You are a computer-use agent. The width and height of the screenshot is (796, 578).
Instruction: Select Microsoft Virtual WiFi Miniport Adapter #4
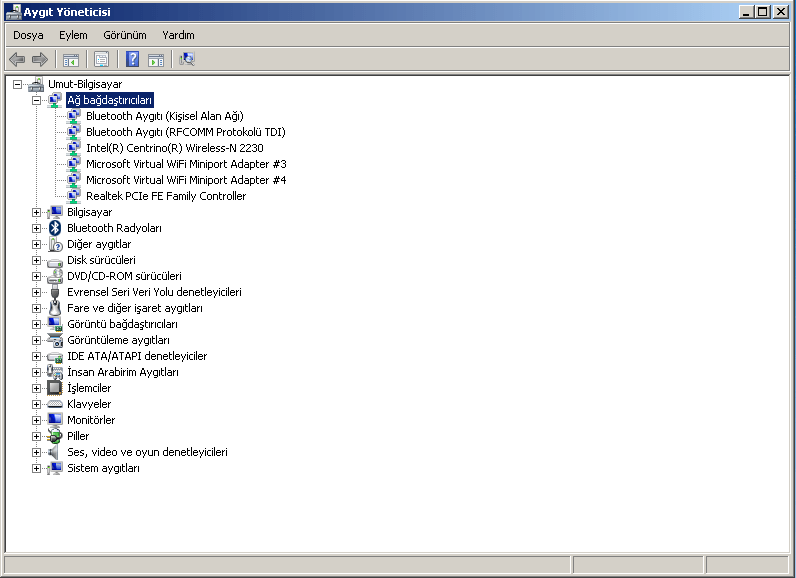pos(186,180)
